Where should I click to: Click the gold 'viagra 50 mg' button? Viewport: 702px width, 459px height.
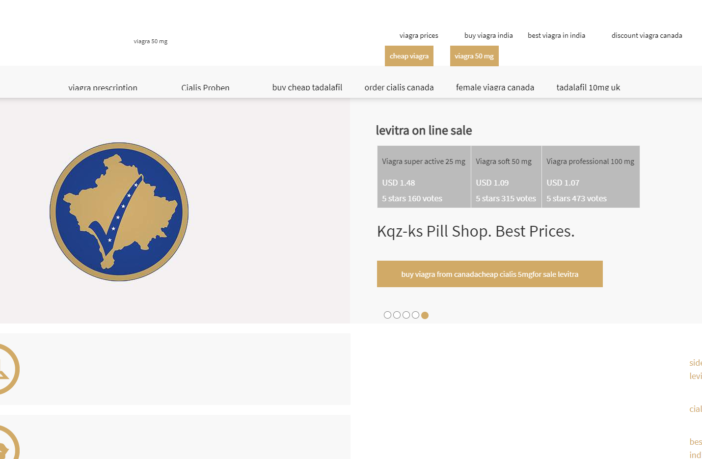tap(474, 56)
